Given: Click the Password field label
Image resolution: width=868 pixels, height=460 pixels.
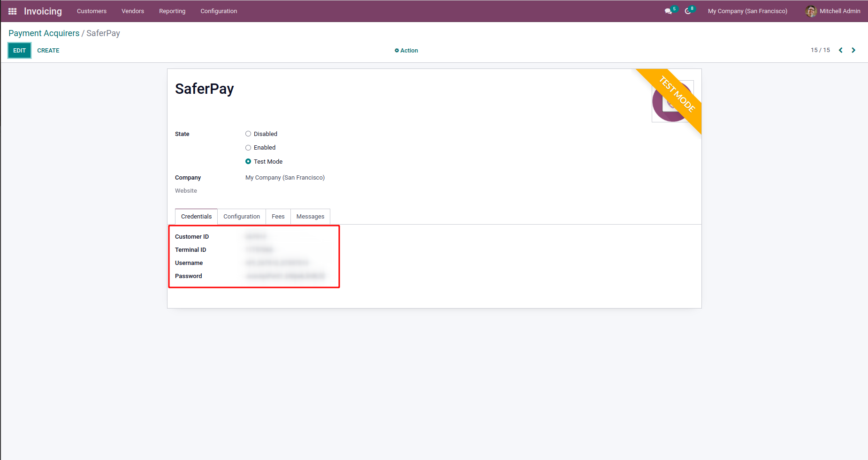Looking at the screenshot, I should click(x=189, y=276).
